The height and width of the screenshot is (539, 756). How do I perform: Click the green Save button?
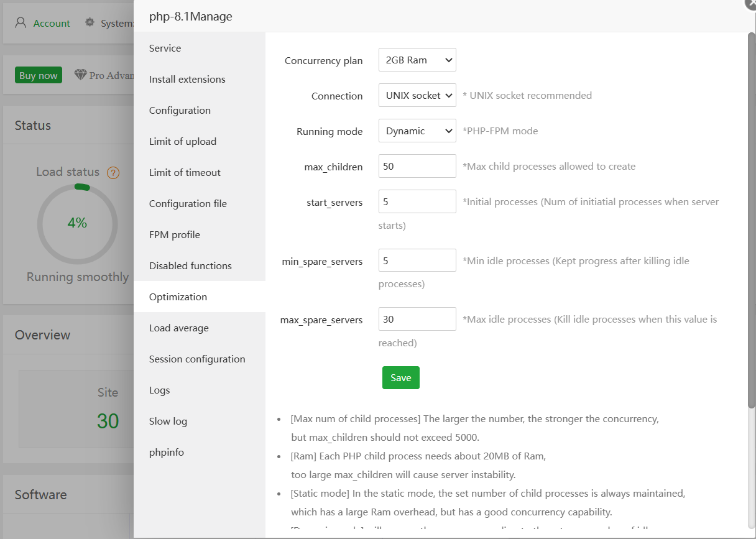click(x=401, y=378)
